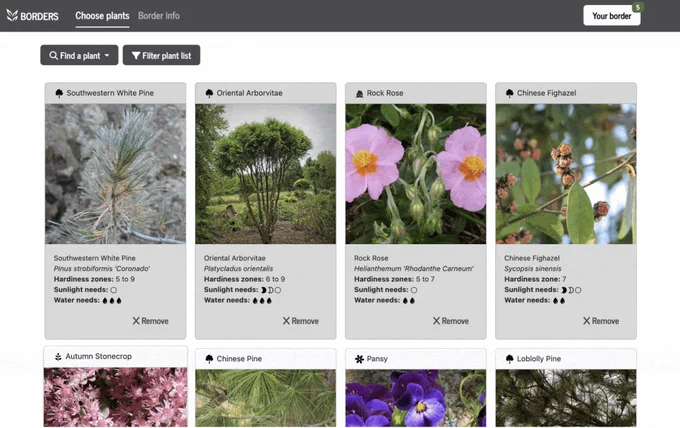The height and width of the screenshot is (428, 680).
Task: Click 'Helianthemum 'Rhodanthe Carneum'' text
Action: pyautogui.click(x=414, y=269)
